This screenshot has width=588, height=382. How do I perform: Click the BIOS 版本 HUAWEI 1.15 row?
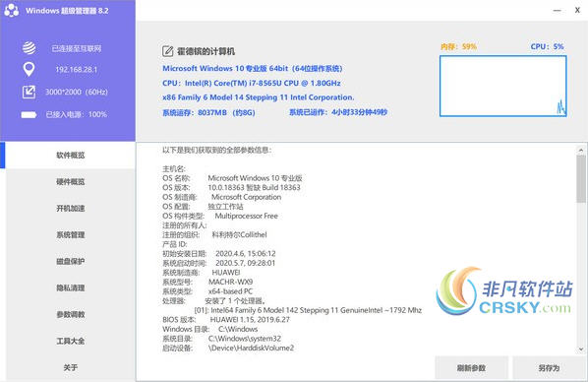[x=226, y=320]
